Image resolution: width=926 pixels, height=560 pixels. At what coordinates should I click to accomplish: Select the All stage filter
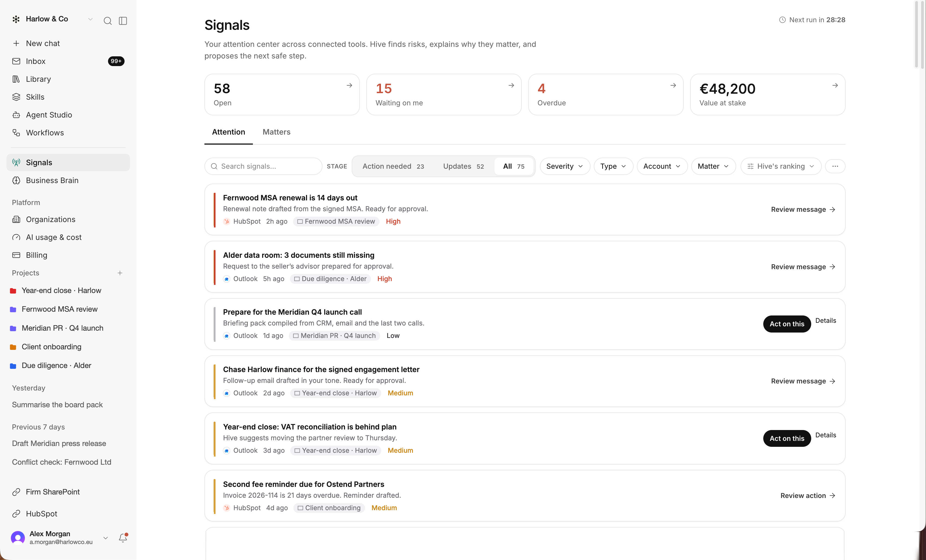pyautogui.click(x=513, y=166)
